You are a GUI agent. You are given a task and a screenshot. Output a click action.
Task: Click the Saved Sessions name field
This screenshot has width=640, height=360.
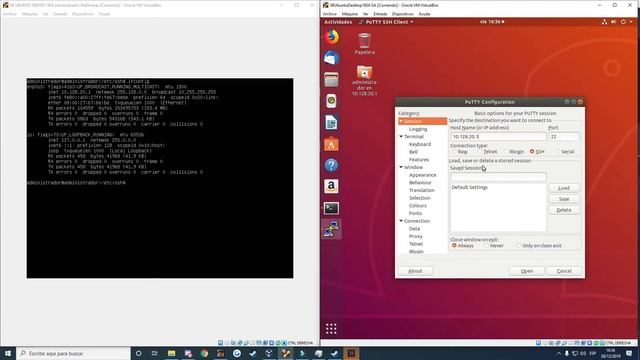coord(498,177)
